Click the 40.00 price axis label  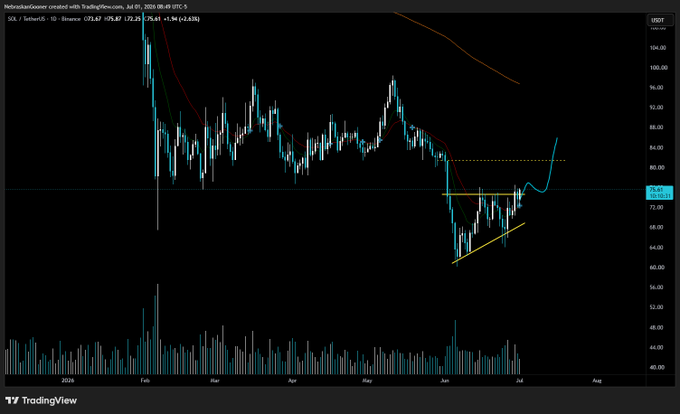point(657,367)
